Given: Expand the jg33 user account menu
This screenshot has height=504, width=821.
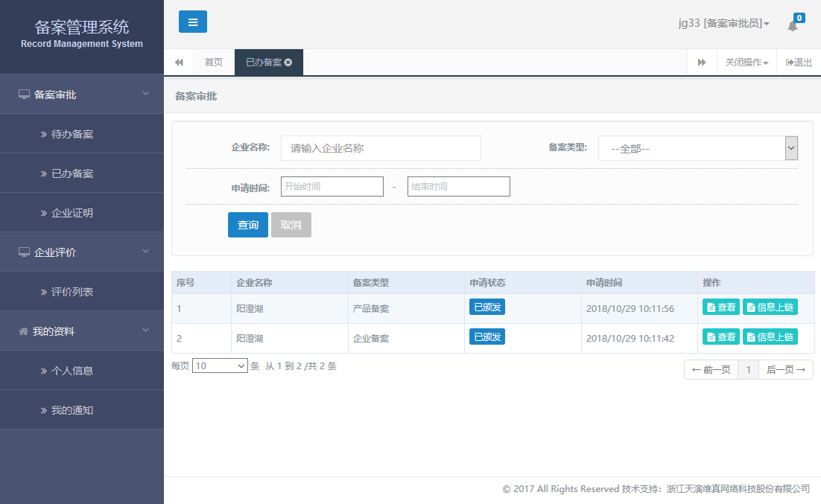Looking at the screenshot, I should tap(723, 24).
